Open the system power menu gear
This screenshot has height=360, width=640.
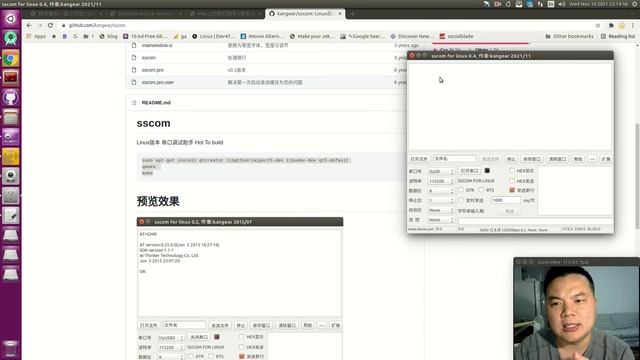coord(635,4)
